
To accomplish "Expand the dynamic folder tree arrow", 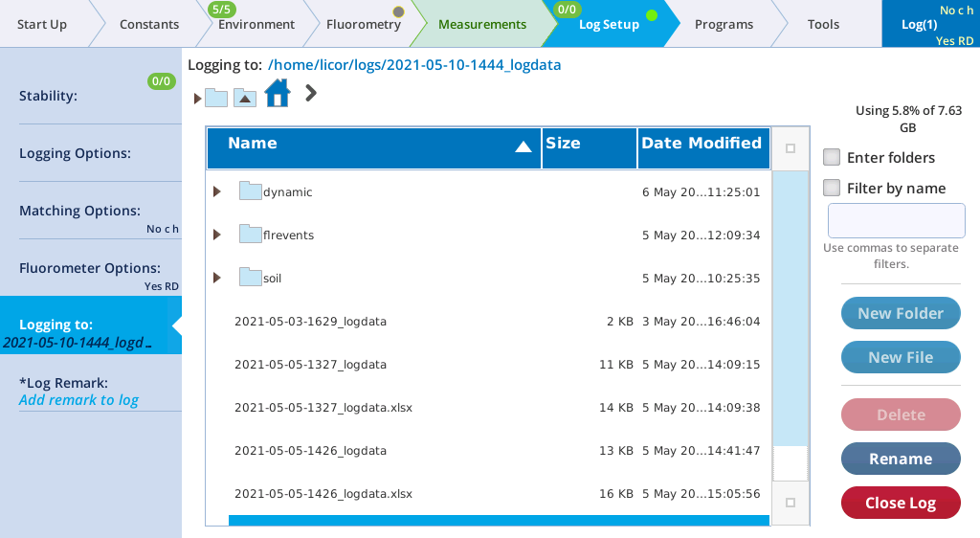I will pyautogui.click(x=217, y=191).
